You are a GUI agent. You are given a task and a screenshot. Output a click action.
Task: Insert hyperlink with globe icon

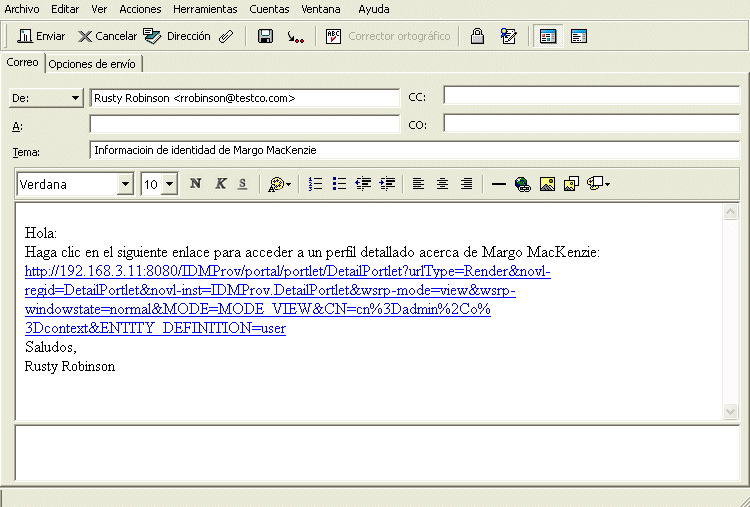click(x=522, y=184)
